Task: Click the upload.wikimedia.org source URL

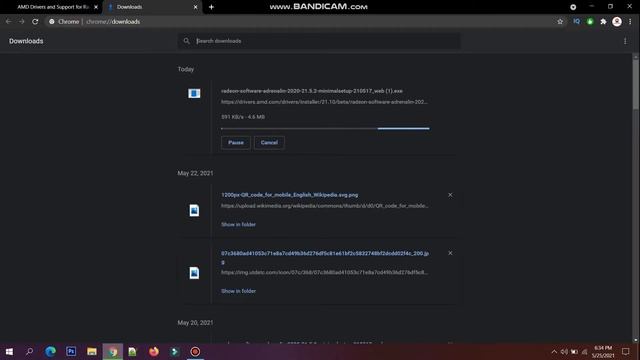Action: (324, 206)
